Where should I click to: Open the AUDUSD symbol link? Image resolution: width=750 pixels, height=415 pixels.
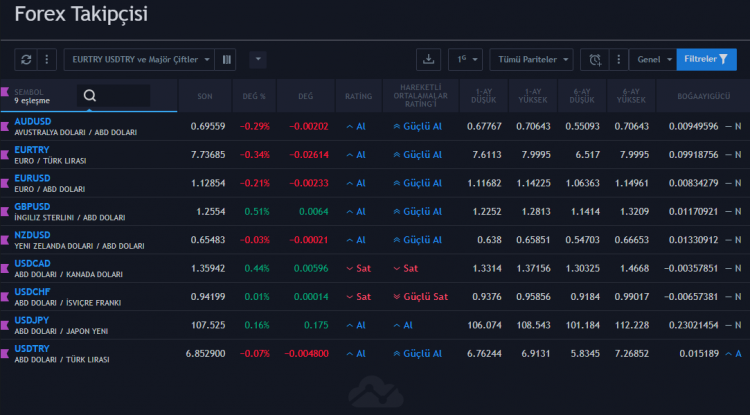point(33,121)
